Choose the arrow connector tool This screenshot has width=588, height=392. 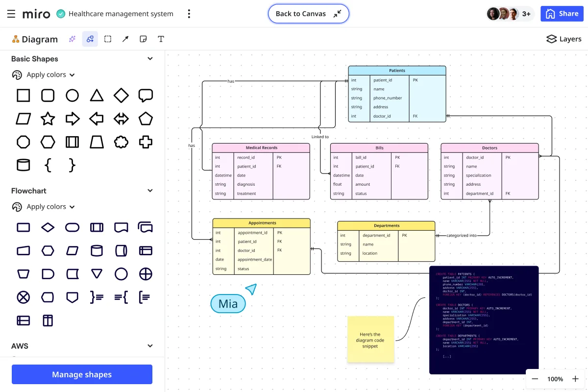coord(125,39)
